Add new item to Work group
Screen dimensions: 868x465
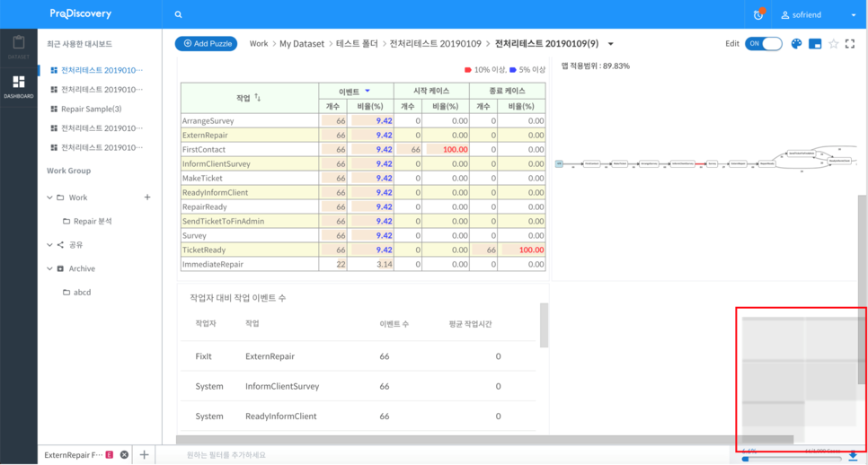147,197
